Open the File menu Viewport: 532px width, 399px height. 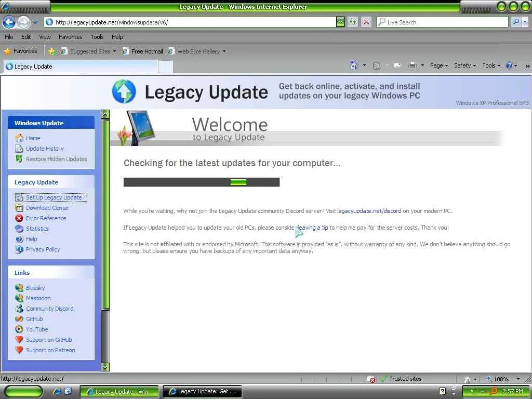coord(9,37)
